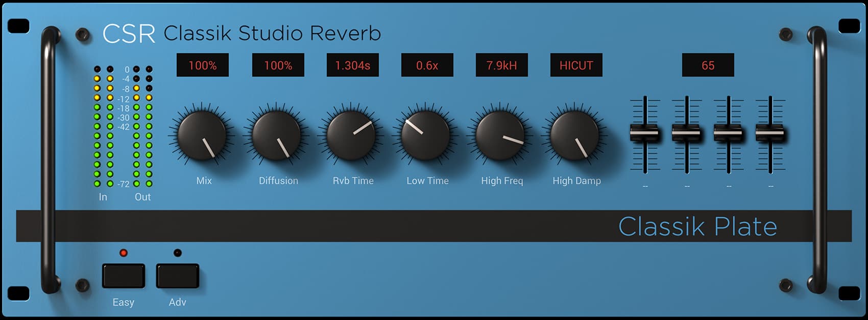Click the High Freq knob

[x=500, y=135]
